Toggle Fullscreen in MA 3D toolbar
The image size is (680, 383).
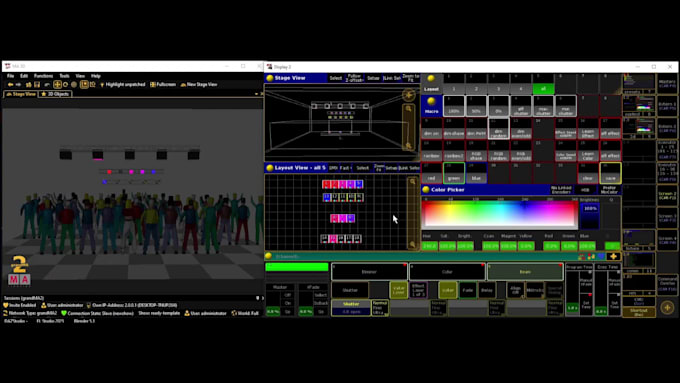click(x=163, y=85)
